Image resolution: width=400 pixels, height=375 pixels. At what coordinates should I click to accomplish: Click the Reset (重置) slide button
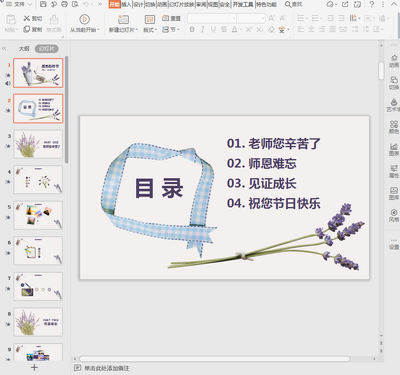point(171,18)
